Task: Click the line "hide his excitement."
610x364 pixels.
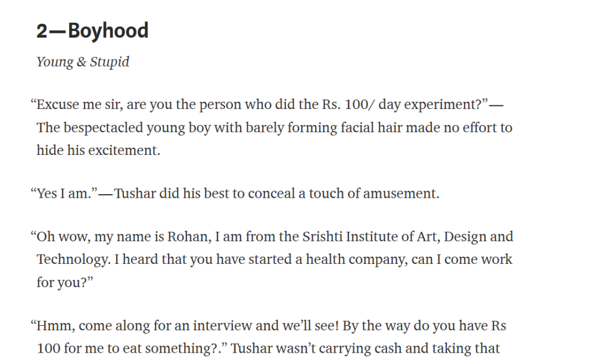Action: click(x=98, y=150)
